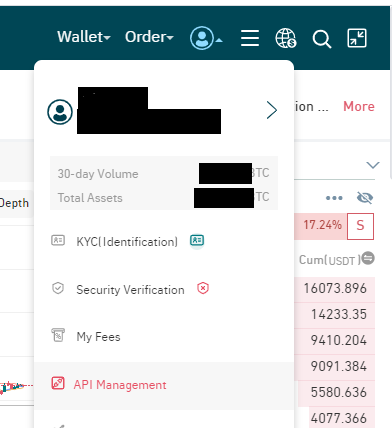Click the Cum(USDT) column header
Image resolution: width=392 pixels, height=428 pixels.
[x=330, y=260]
